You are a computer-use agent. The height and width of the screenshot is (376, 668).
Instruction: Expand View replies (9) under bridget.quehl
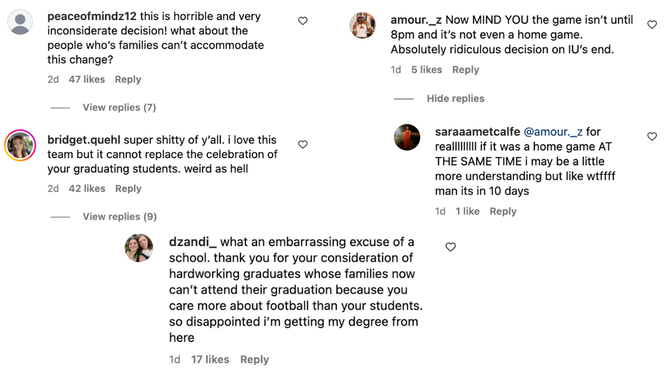(x=120, y=217)
